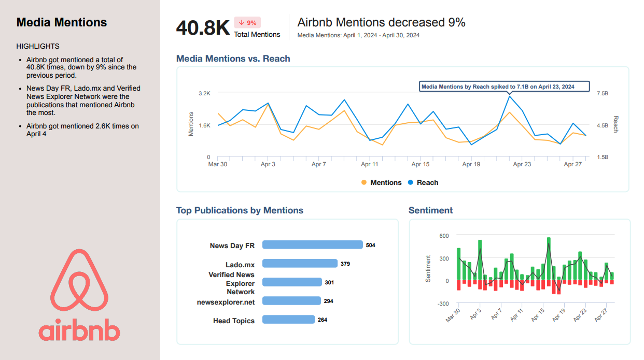This screenshot has width=644, height=360.
Task: Select the Apr 23 label on reach chart
Action: pyautogui.click(x=522, y=164)
